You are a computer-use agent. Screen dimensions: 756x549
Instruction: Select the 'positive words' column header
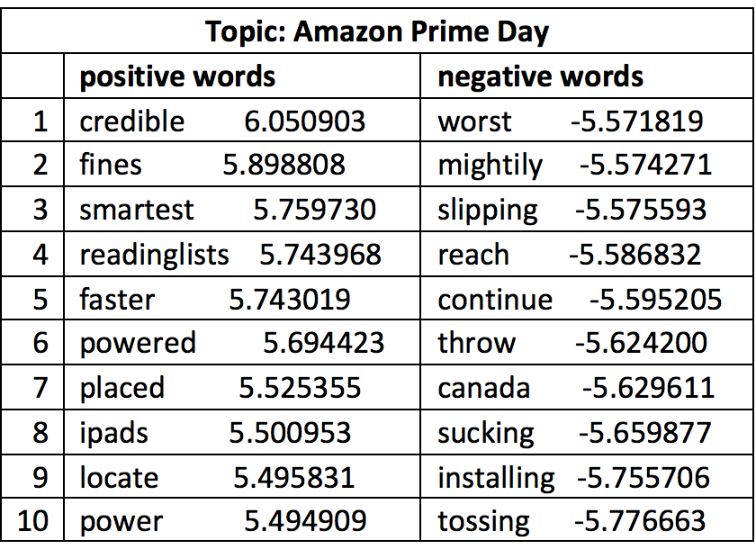177,76
